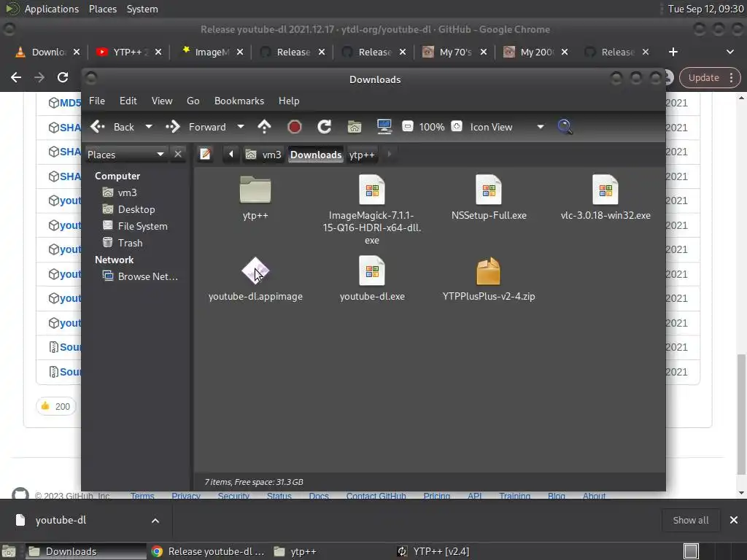Select NSSetup-Full.exe file icon

[489, 190]
